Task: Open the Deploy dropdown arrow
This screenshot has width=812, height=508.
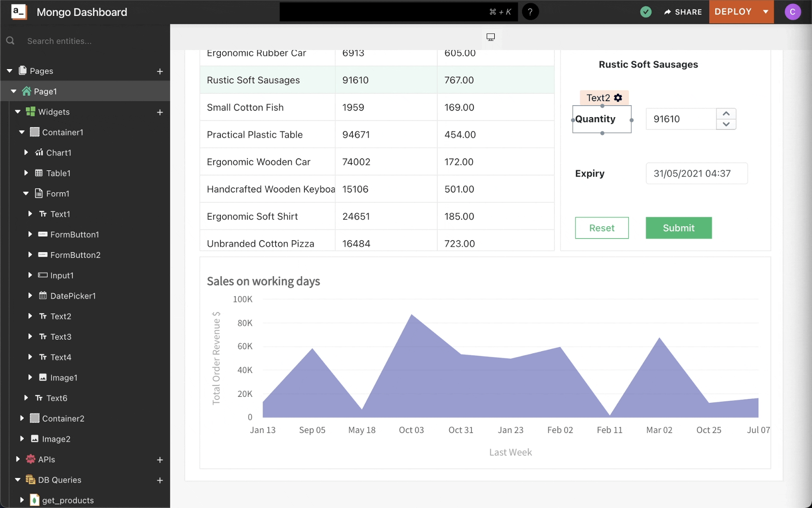Action: click(x=766, y=12)
